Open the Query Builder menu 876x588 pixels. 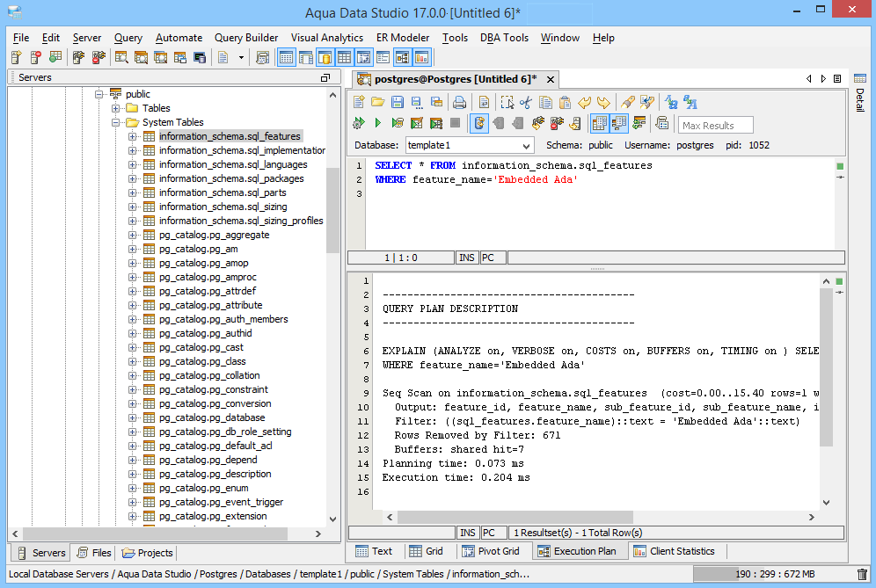(246, 38)
